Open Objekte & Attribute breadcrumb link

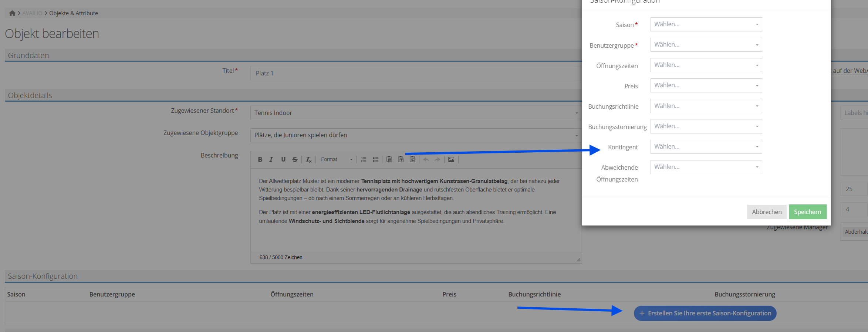(74, 13)
